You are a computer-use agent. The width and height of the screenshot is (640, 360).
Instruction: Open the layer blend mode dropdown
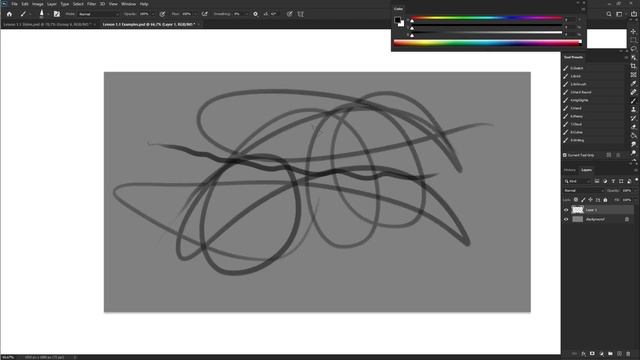pyautogui.click(x=584, y=191)
